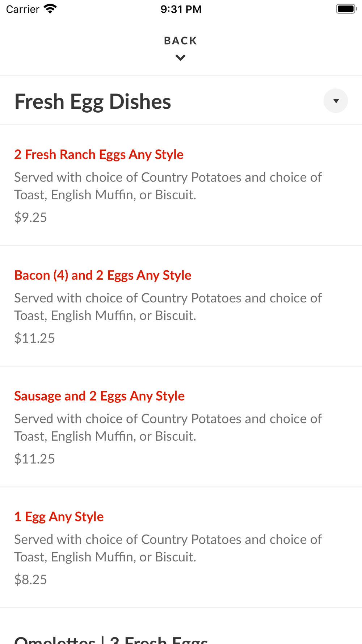Tap the $9.25 price
This screenshot has height=644, width=362.
click(x=31, y=217)
